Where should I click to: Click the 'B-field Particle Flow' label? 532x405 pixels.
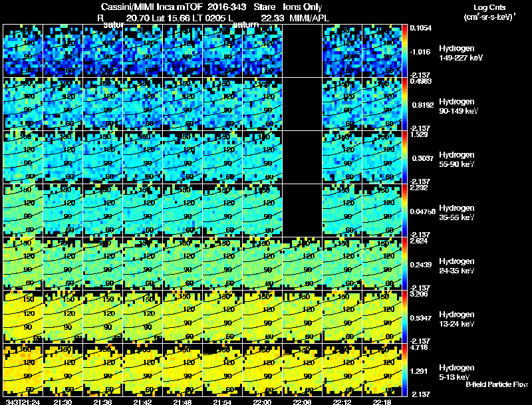tap(497, 384)
